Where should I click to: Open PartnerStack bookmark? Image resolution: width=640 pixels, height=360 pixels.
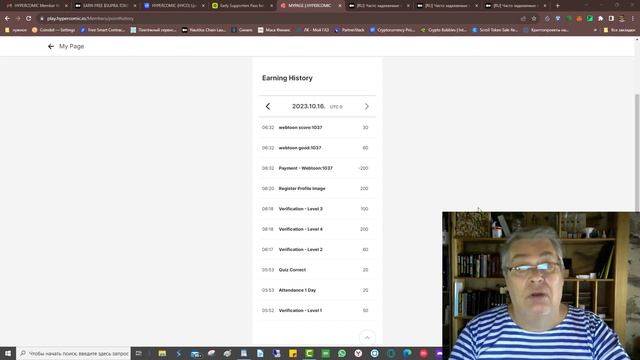click(x=349, y=30)
